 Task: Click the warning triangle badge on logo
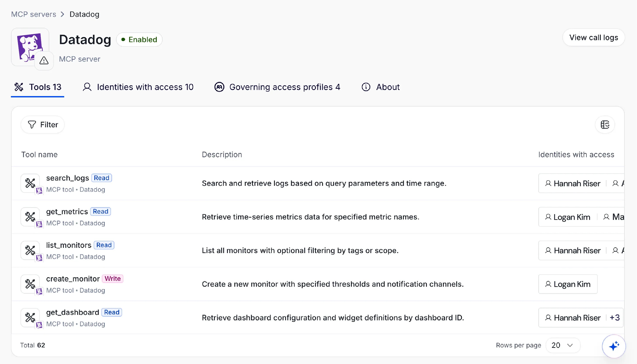tap(44, 60)
